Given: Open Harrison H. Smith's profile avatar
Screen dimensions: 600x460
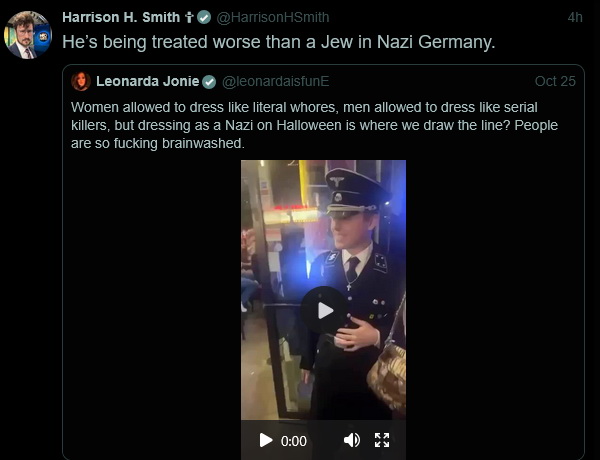Looking at the screenshot, I should (28, 35).
